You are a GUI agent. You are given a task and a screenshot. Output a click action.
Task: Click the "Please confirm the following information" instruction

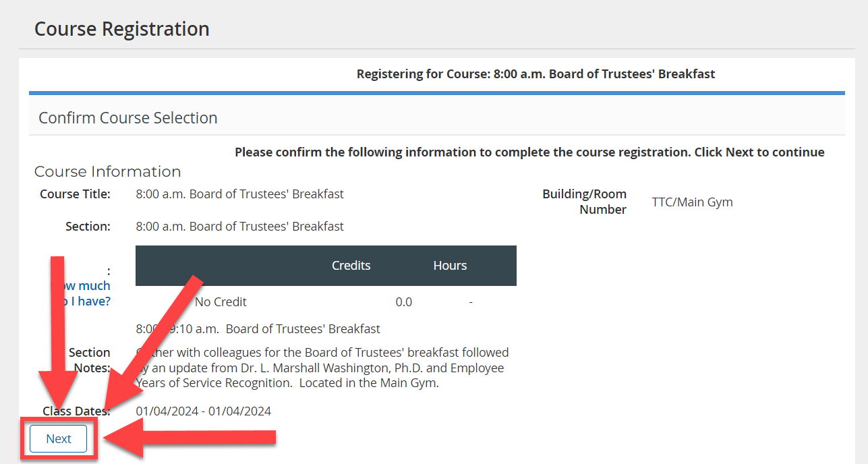tap(529, 152)
